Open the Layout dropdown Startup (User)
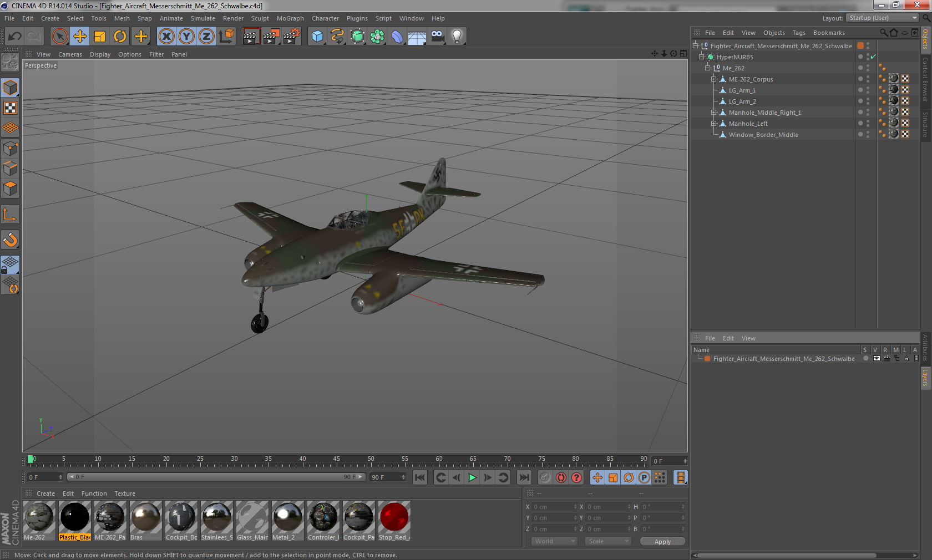932x560 pixels. [x=883, y=18]
